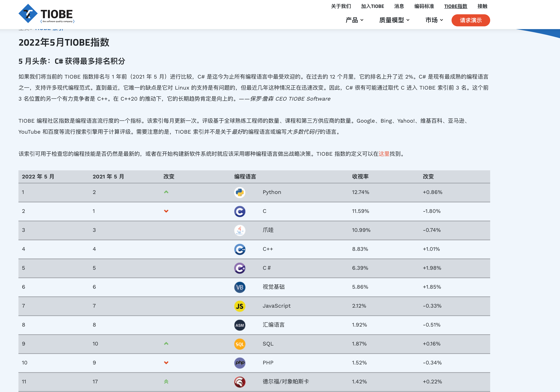Click the Java coffee cup icon
Viewport: 560px width, 392px height.
[239, 230]
